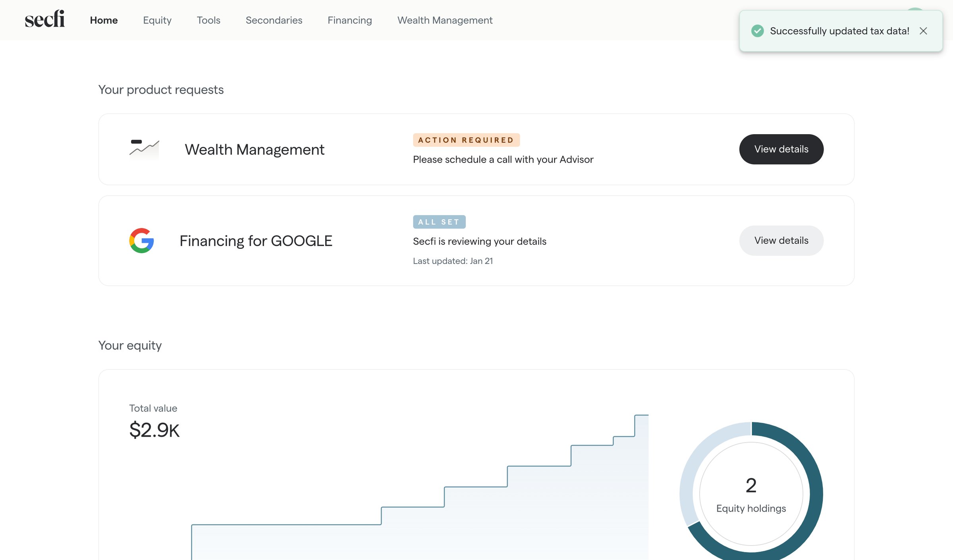Go to the Home tab
Image resolution: width=953 pixels, height=560 pixels.
coord(104,20)
